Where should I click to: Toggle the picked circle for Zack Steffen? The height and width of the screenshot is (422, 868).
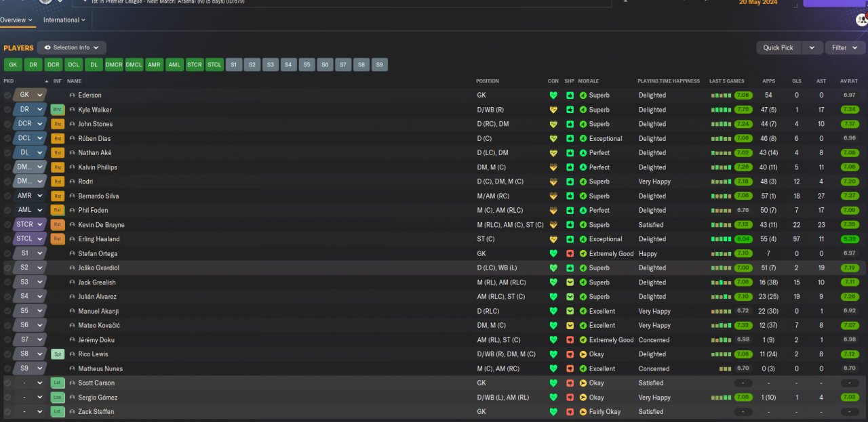click(x=7, y=412)
